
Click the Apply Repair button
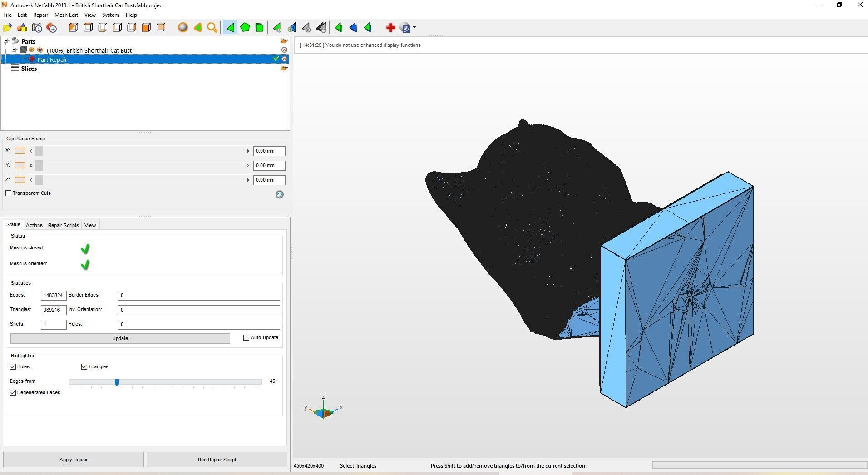pos(74,460)
